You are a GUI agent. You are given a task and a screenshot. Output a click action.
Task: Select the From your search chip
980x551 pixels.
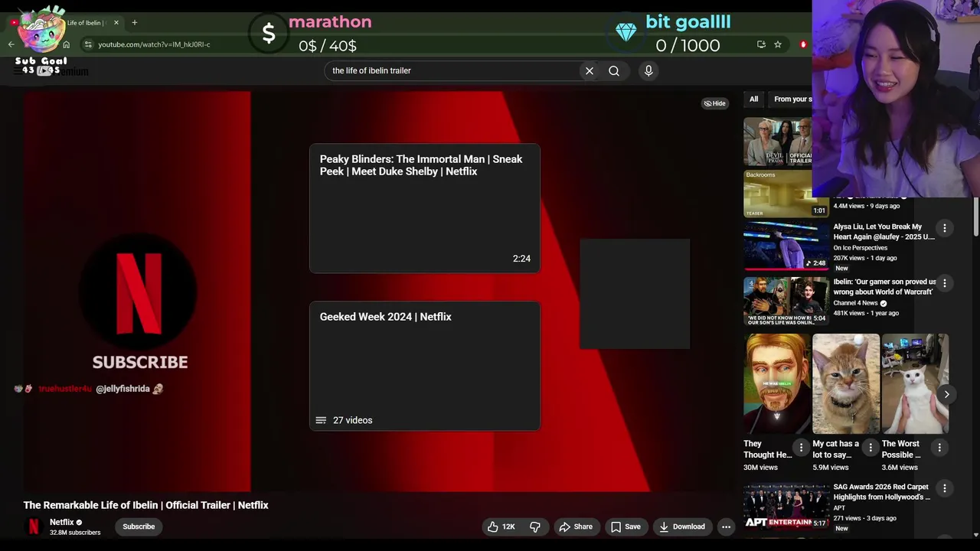click(791, 99)
